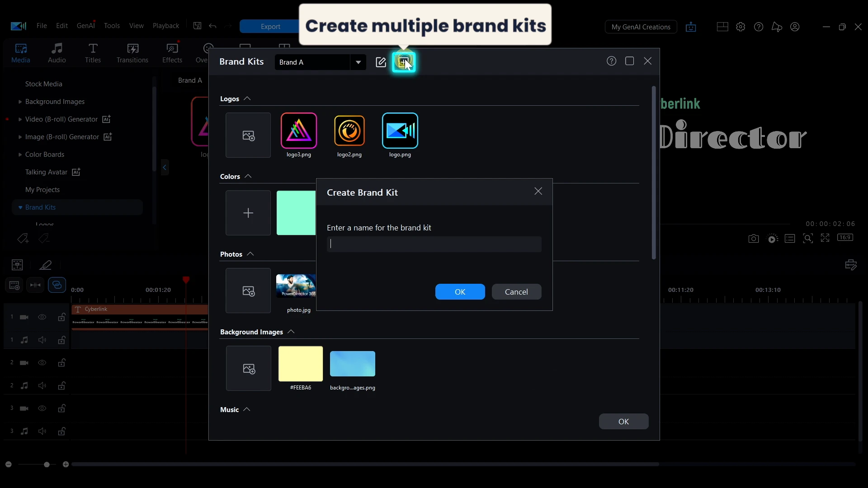The width and height of the screenshot is (868, 488).
Task: Click the timeline zoom in plus icon
Action: [66, 464]
